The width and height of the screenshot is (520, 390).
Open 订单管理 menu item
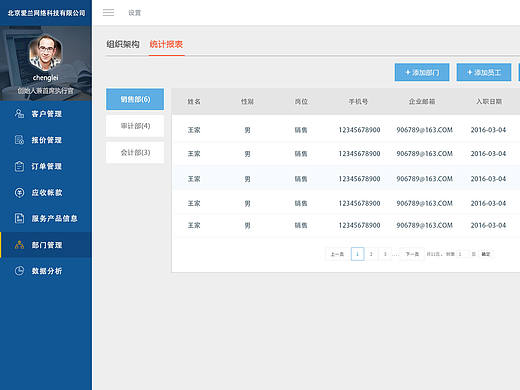[46, 166]
